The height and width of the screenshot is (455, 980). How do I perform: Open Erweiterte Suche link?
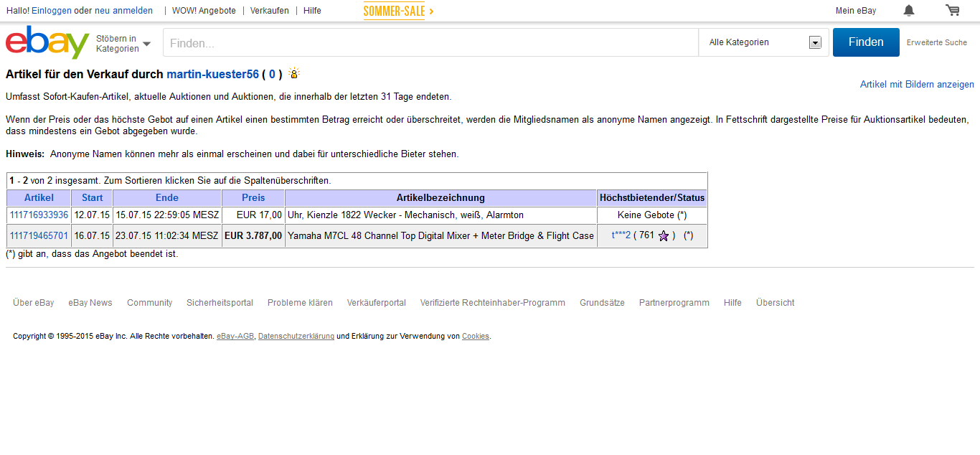click(x=937, y=42)
